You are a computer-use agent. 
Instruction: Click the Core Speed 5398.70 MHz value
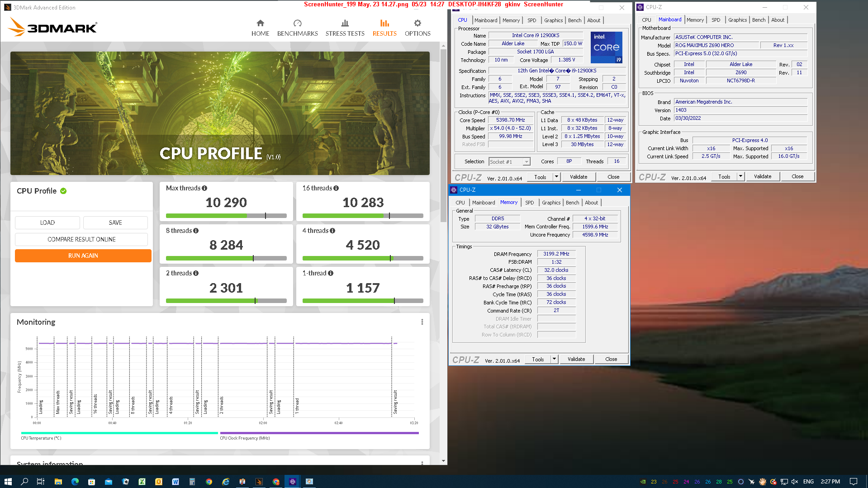tap(510, 120)
